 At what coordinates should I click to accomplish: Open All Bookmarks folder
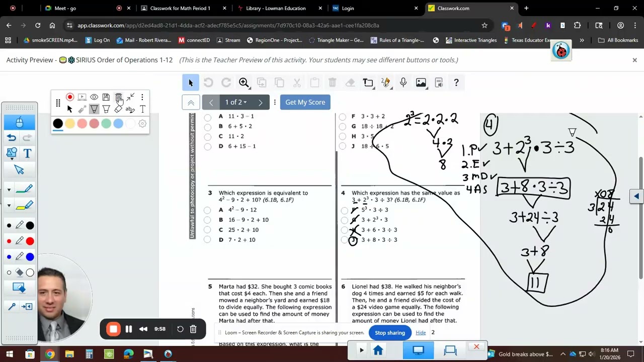click(618, 40)
